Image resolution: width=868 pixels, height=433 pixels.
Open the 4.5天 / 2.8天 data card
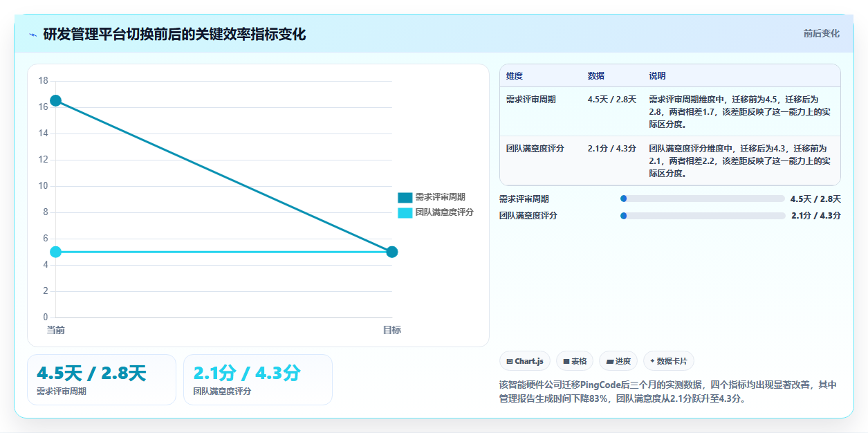(102, 380)
